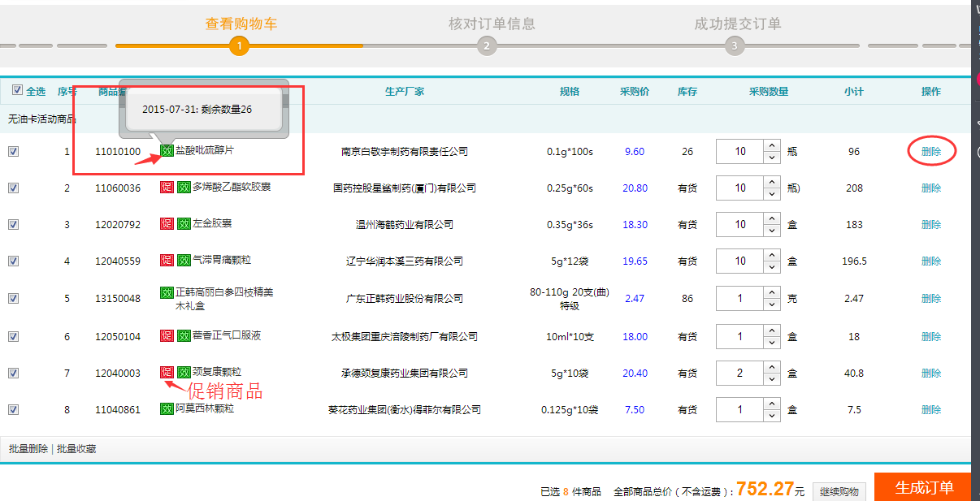Remove 阿莫西林颗粒 using 删除
Image resolution: width=980 pixels, height=501 pixels.
(x=931, y=410)
